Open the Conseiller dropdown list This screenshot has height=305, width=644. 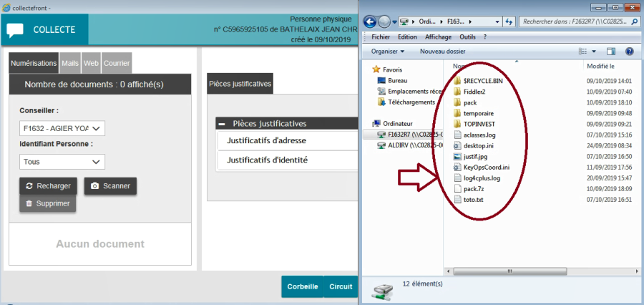click(x=62, y=128)
